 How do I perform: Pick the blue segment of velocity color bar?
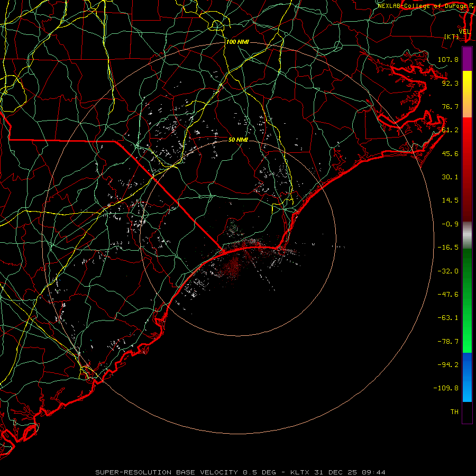click(467, 377)
